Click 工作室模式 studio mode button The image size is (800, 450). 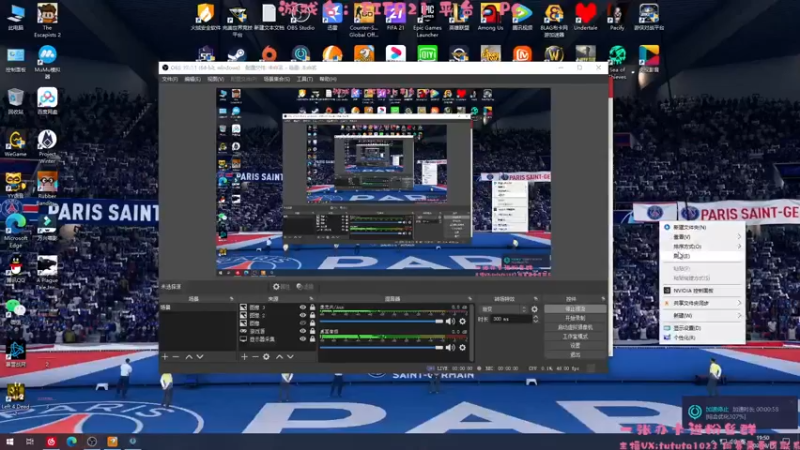(575, 337)
